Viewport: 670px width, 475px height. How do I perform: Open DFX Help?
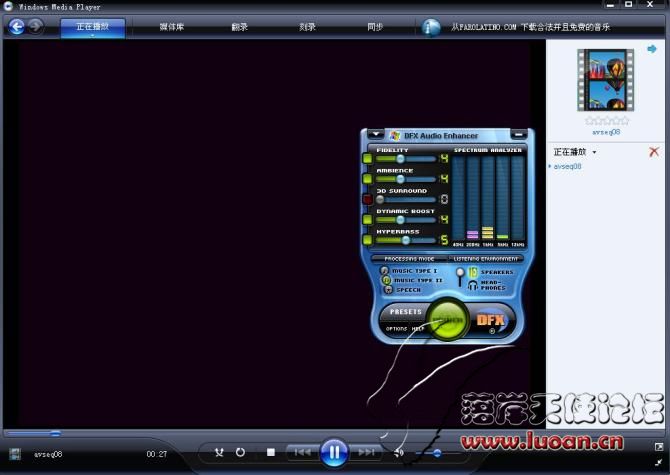417,328
